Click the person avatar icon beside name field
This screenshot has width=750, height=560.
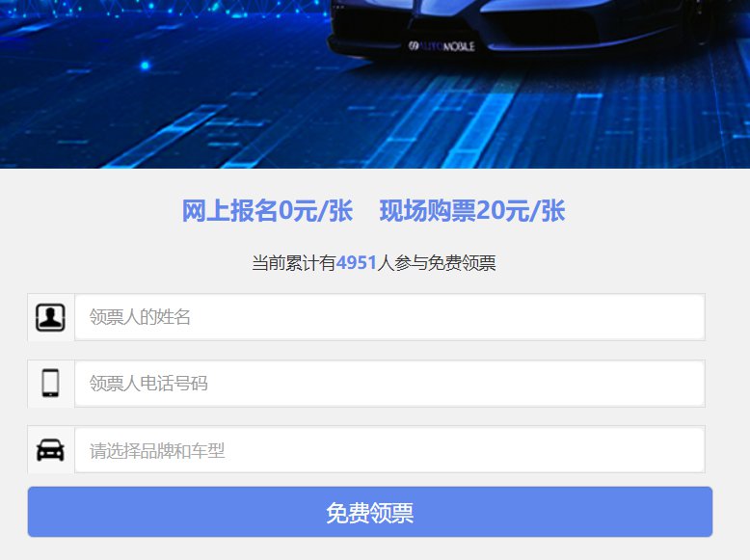coord(50,317)
